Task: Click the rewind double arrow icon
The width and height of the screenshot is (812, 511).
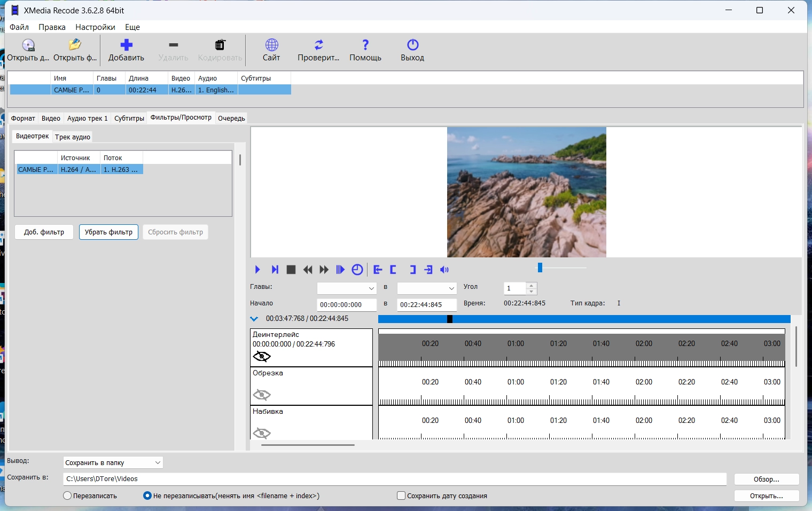Action: 308,270
